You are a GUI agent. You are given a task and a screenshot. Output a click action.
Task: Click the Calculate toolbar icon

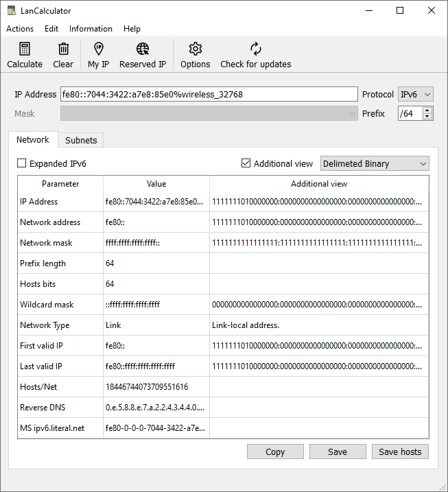click(x=25, y=49)
